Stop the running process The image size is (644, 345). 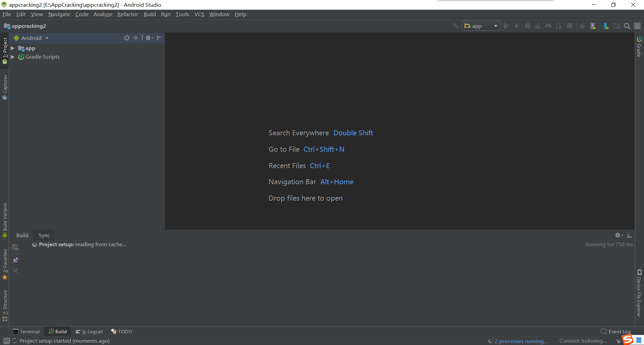click(x=570, y=26)
